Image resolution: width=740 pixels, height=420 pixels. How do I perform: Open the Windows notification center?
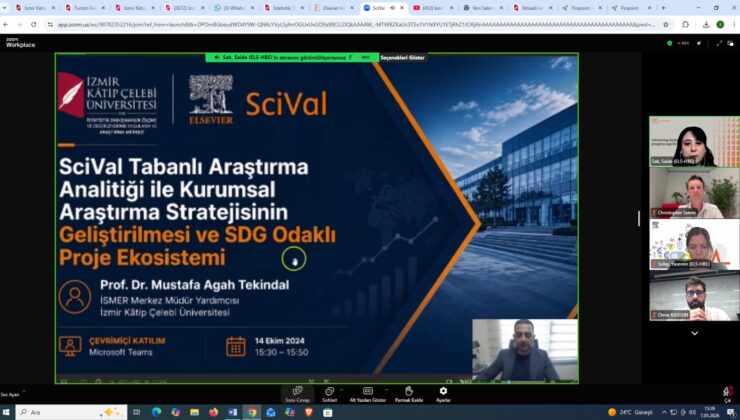coord(731,412)
